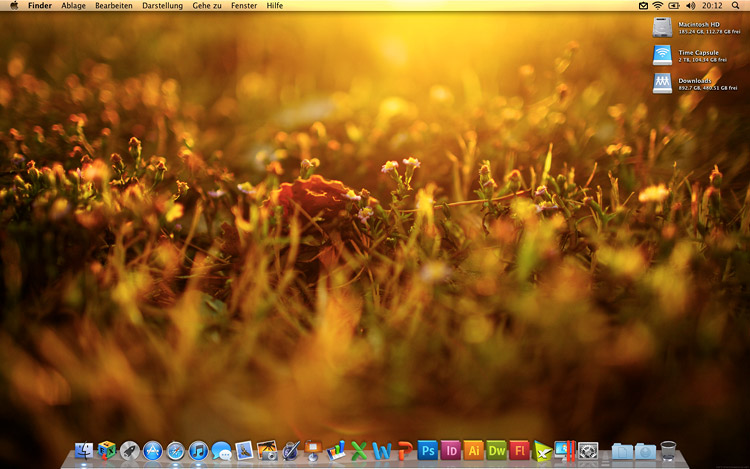Open Launchpad rocket icon in dock

coord(130,450)
